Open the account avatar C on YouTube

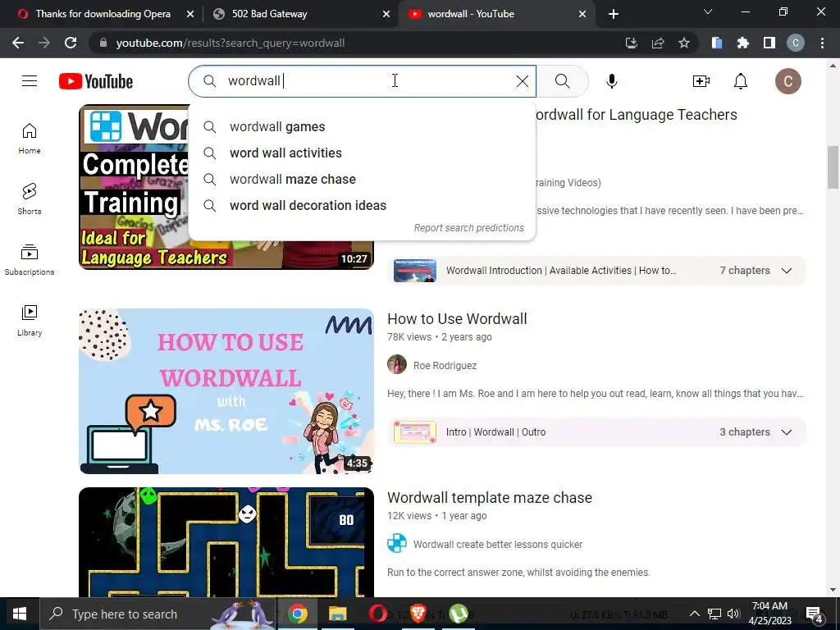click(x=788, y=81)
